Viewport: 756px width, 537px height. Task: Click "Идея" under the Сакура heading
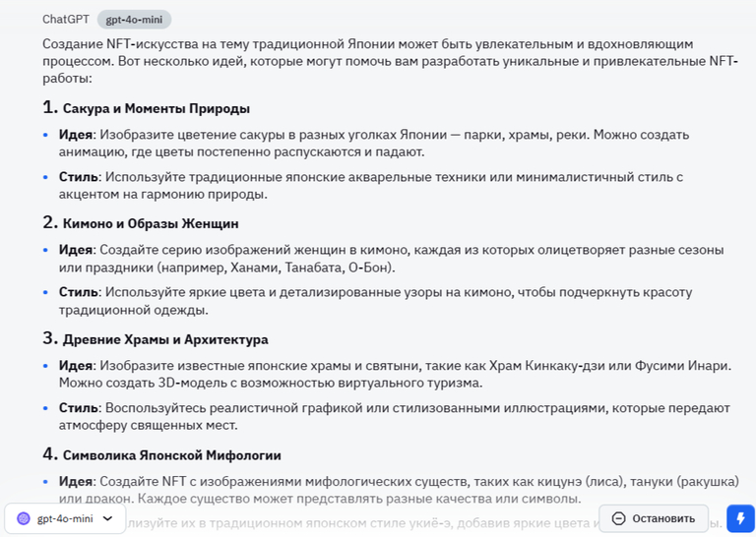pos(75,135)
